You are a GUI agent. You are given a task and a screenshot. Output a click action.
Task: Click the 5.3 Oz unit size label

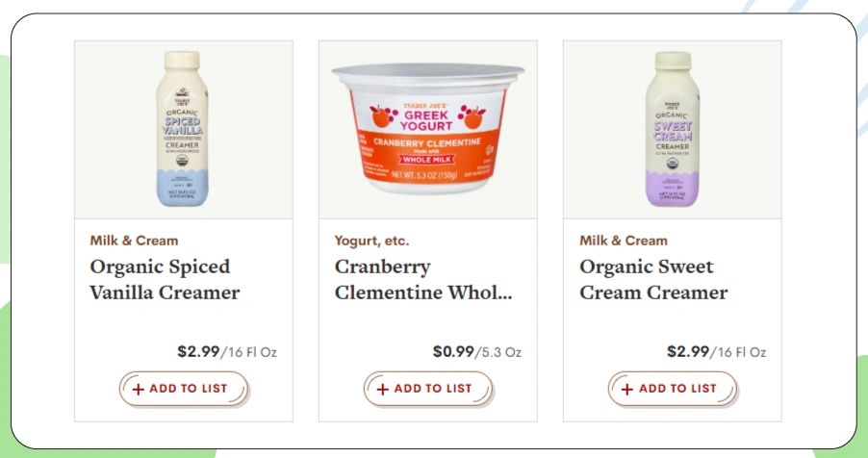pyautogui.click(x=500, y=352)
